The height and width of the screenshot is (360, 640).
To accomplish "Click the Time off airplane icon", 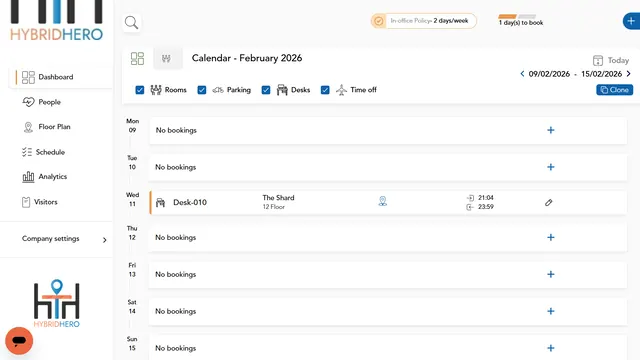I will pyautogui.click(x=341, y=90).
